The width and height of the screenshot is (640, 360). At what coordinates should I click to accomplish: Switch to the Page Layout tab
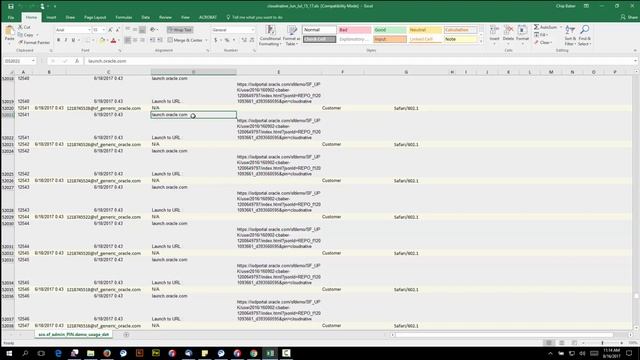(95, 18)
